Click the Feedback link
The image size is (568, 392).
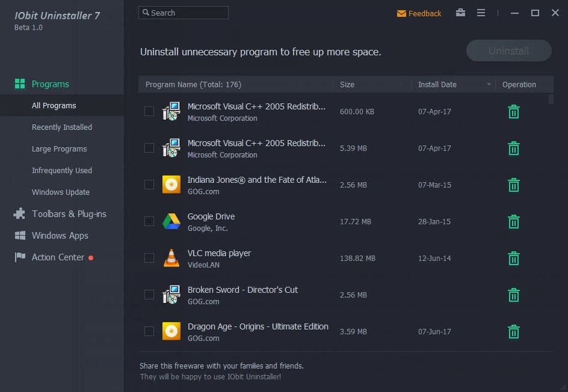pos(425,13)
